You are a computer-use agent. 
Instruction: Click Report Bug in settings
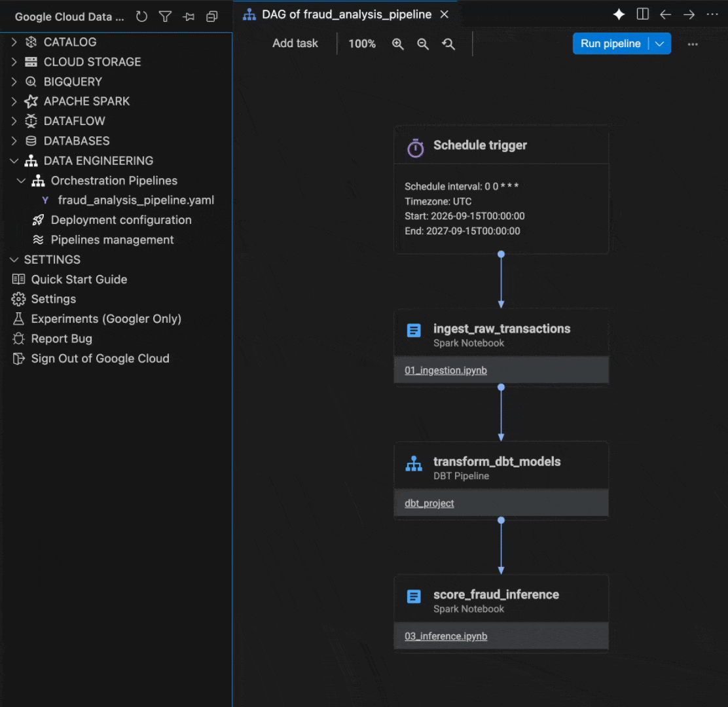[62, 339]
